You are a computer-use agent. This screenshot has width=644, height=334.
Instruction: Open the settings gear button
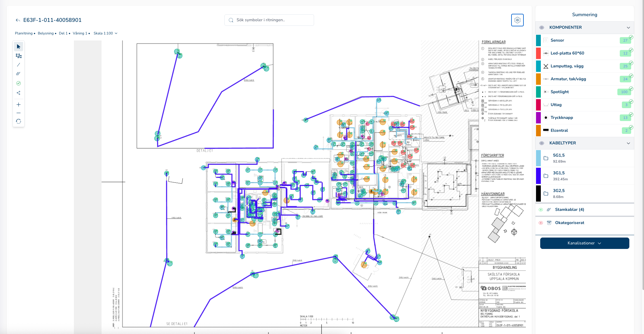517,20
